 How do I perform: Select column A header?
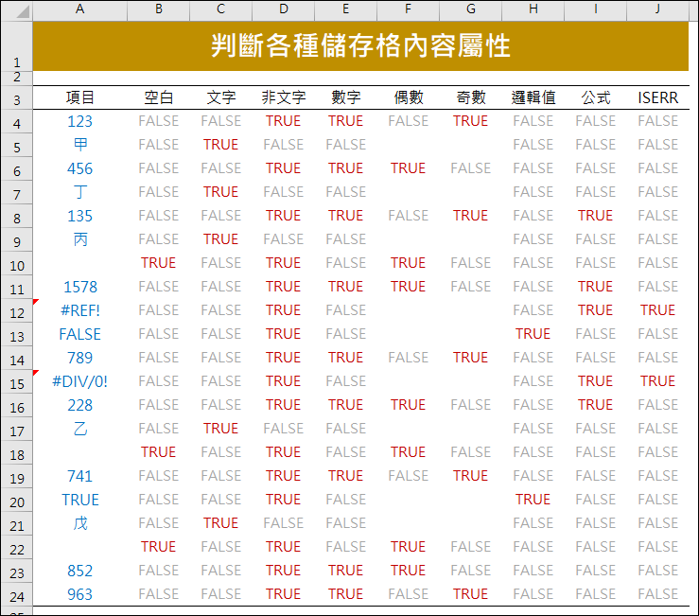(79, 9)
